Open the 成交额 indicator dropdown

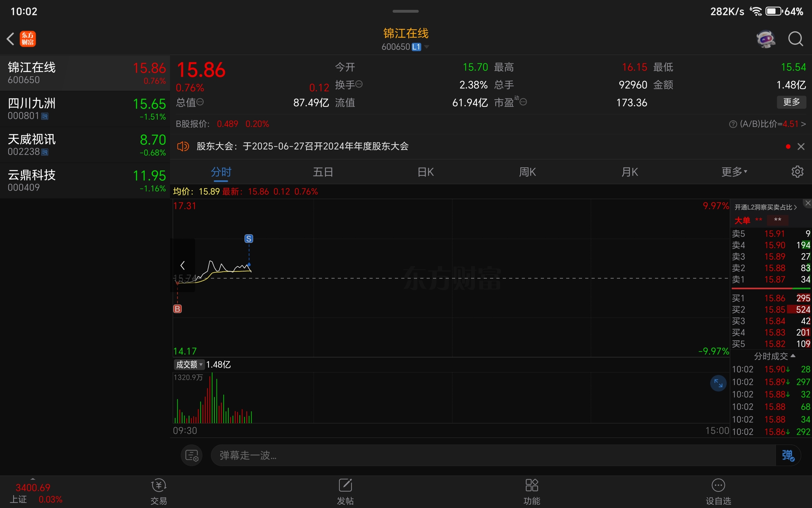pyautogui.click(x=189, y=364)
